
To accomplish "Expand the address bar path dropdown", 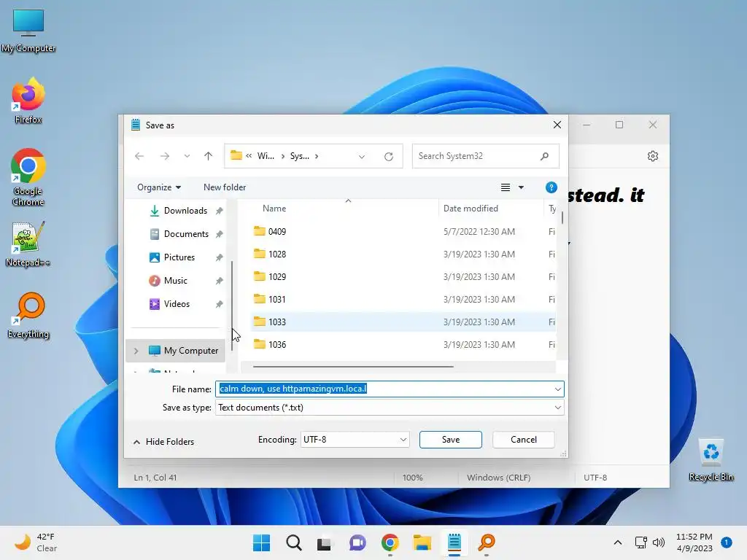I will click(362, 156).
